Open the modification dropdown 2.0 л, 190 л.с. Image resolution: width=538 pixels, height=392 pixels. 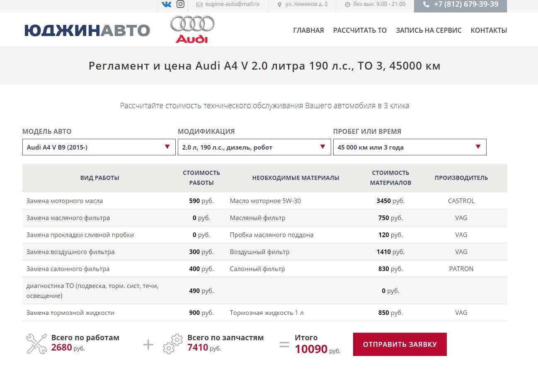pyautogui.click(x=254, y=147)
